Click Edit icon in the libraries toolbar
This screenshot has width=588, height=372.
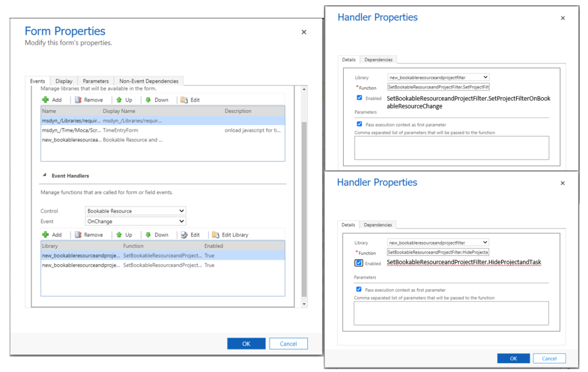coord(184,100)
